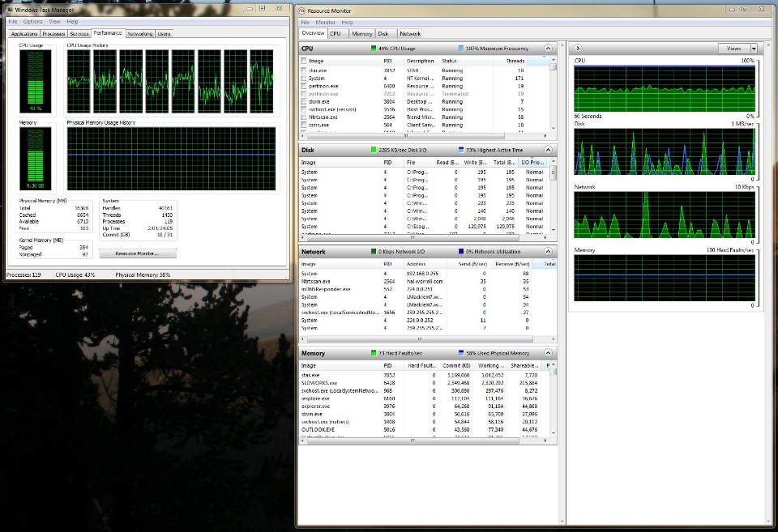Switch to Task Manager Applications tab
The height and width of the screenshot is (532, 778).
pyautogui.click(x=24, y=34)
